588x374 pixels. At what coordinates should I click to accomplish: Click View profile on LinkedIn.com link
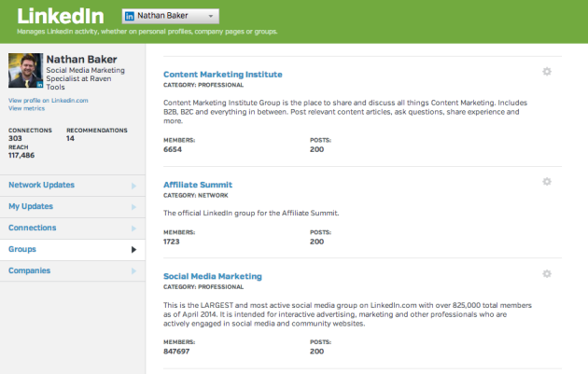click(48, 101)
